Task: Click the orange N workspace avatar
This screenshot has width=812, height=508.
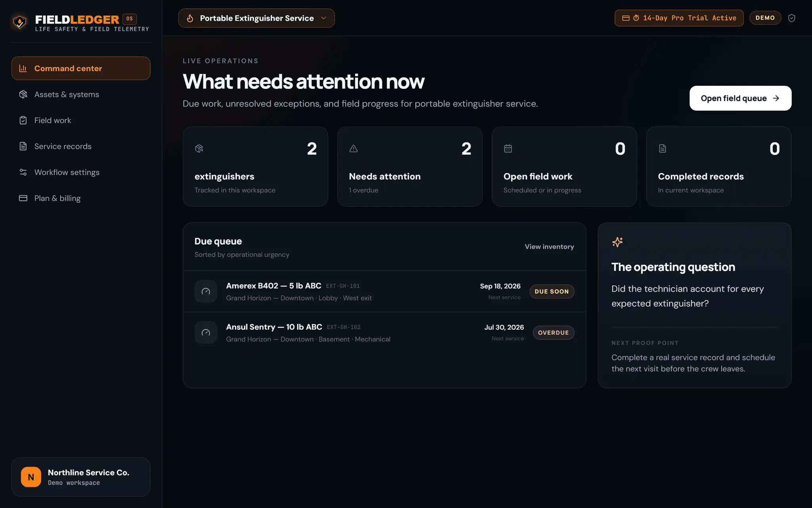Action: point(31,477)
